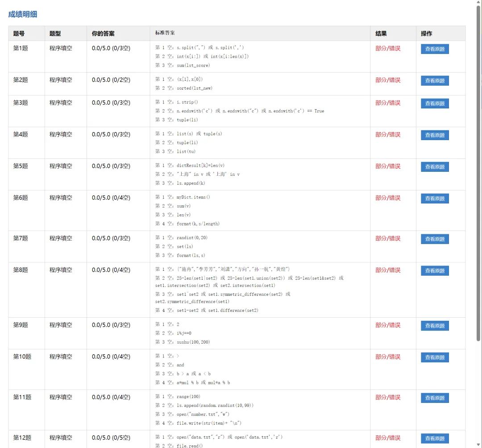Click 程序填空 type in 第4题 row
482x448 pixels.
61,134
